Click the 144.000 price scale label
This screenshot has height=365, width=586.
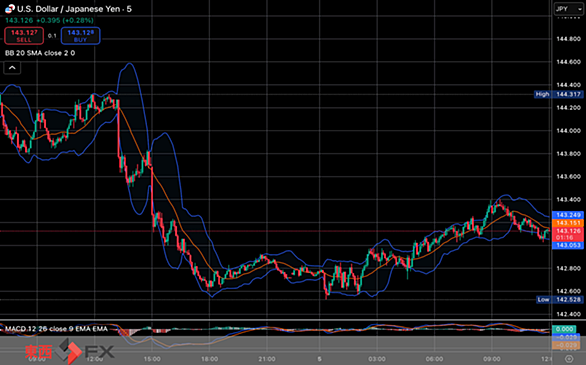click(x=568, y=131)
